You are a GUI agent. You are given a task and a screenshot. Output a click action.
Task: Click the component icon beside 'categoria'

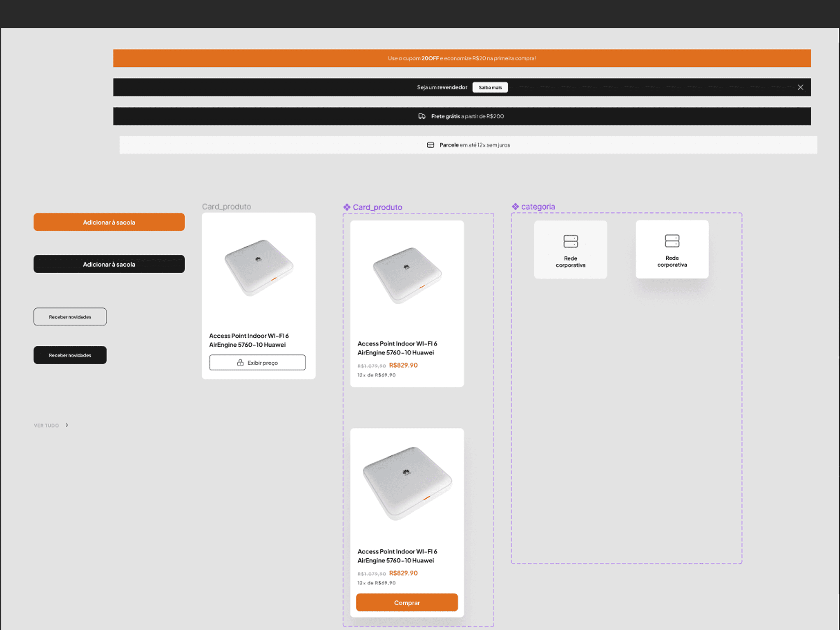coord(515,206)
